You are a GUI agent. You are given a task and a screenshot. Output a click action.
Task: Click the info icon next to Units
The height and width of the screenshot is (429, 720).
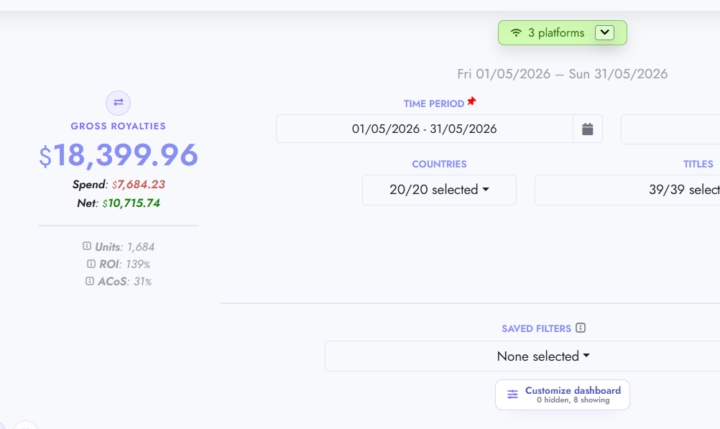pos(87,246)
